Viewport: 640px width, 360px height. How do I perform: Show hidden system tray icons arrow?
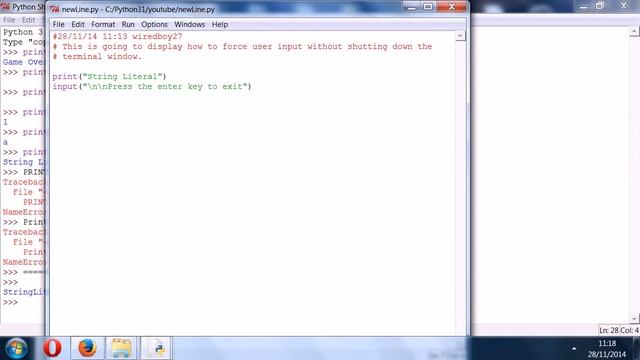[574, 349]
